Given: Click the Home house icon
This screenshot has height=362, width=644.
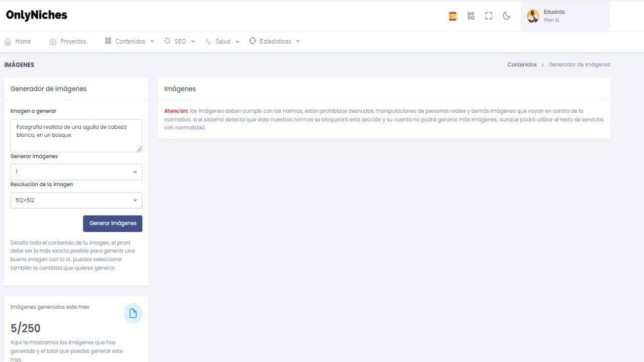Looking at the screenshot, I should [8, 42].
